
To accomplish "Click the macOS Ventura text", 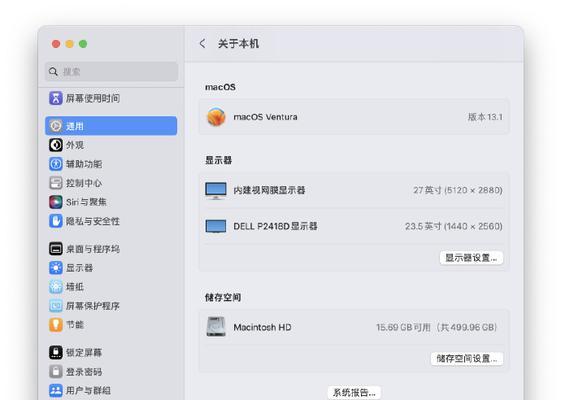I will click(x=265, y=117).
